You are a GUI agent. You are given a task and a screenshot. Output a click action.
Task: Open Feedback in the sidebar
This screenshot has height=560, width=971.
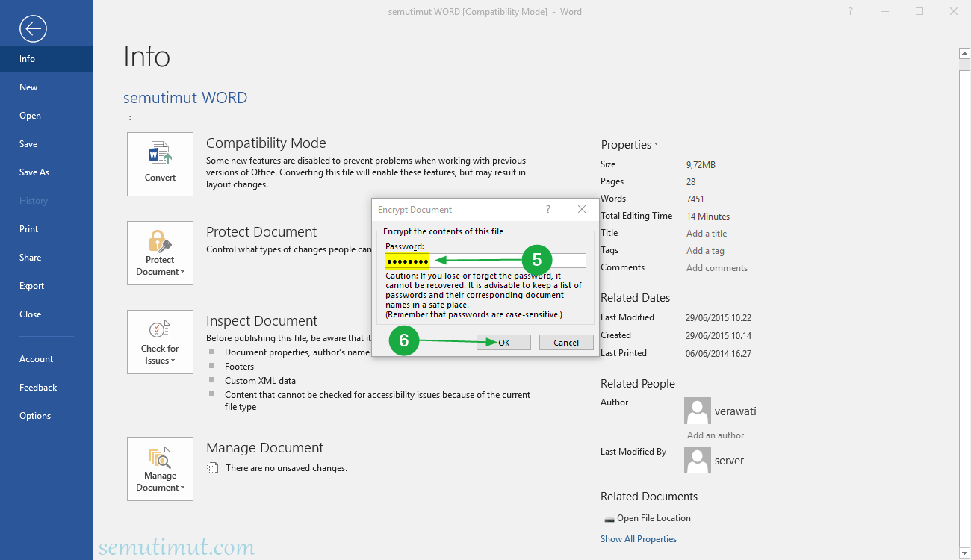coord(46,388)
